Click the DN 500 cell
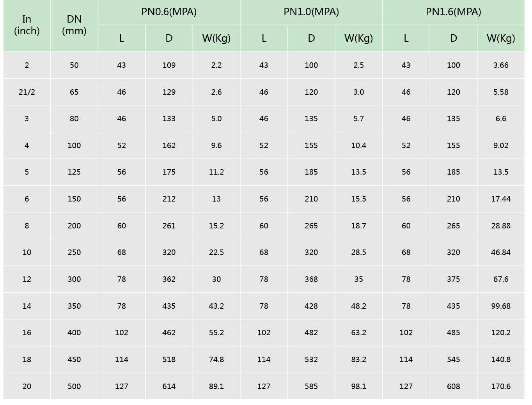Screen dimensions: 532x405 click(74, 386)
